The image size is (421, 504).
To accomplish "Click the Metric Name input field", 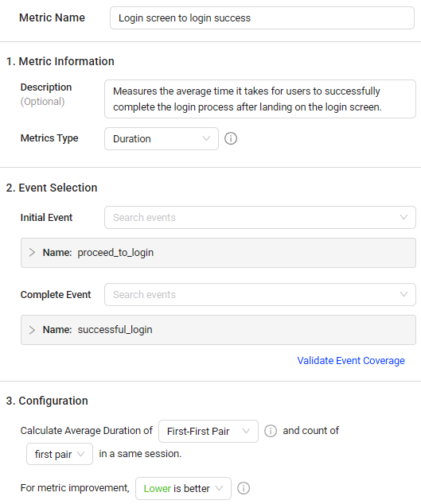I will coord(262,18).
